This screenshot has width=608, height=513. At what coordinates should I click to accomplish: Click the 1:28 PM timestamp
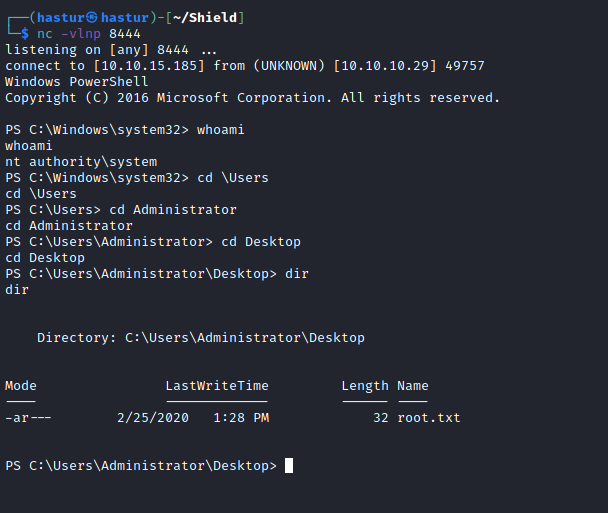pyautogui.click(x=241, y=417)
